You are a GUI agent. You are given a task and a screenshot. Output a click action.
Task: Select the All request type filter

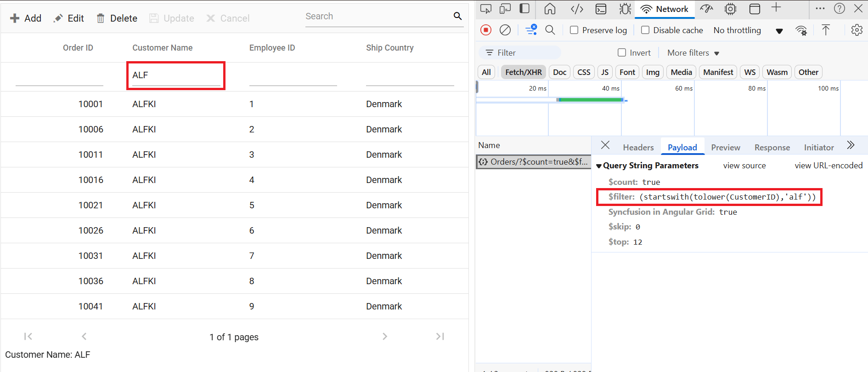click(x=486, y=72)
